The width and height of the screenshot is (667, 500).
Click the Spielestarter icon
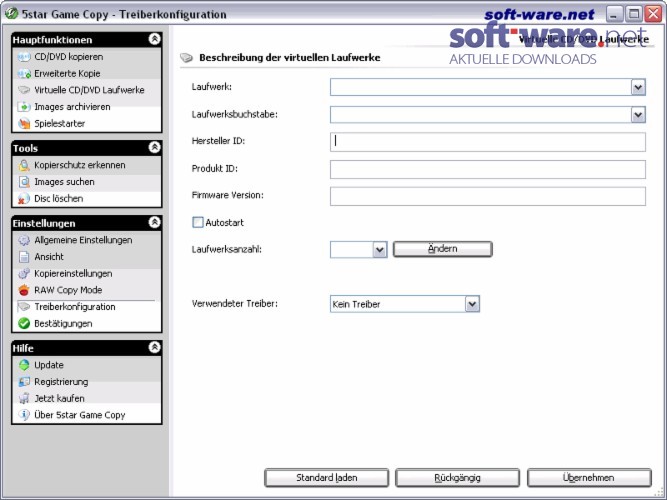[24, 123]
